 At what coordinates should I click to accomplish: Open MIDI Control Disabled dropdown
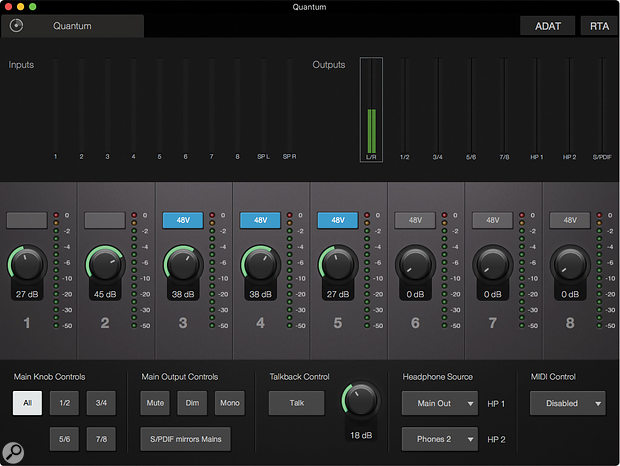(x=567, y=403)
